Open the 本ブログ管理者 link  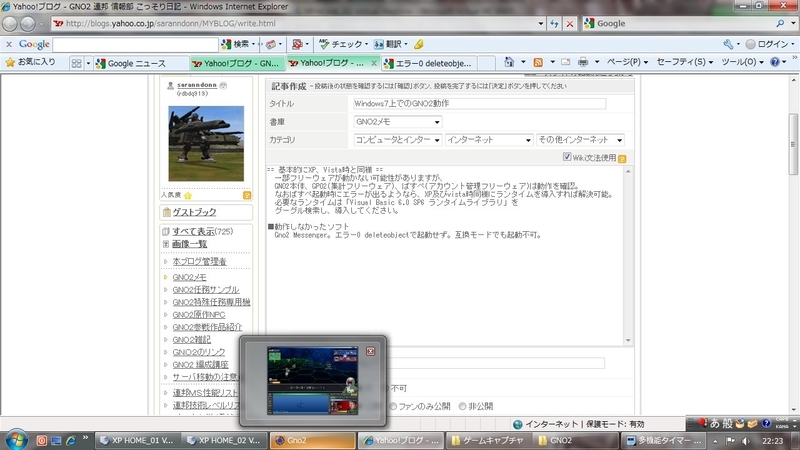pyautogui.click(x=199, y=261)
